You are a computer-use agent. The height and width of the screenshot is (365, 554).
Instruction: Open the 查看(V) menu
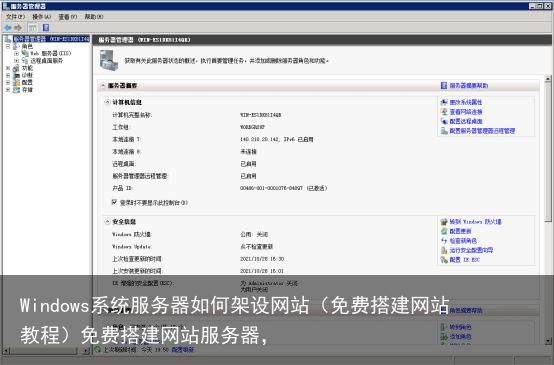coord(67,17)
